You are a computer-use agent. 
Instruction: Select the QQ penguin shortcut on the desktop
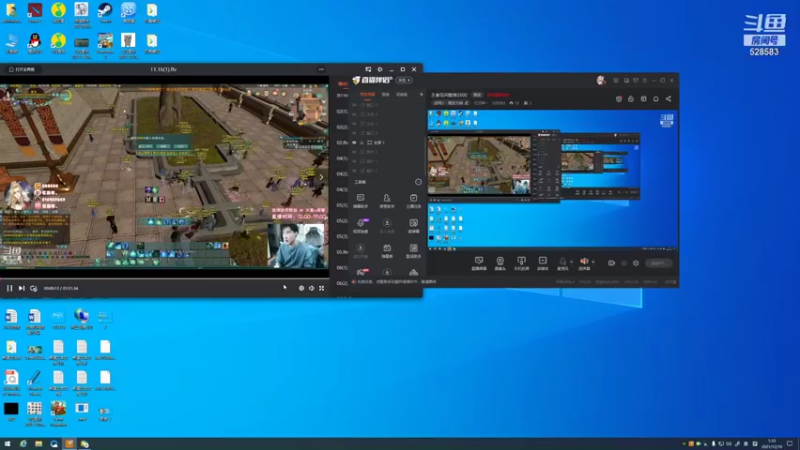[35, 43]
